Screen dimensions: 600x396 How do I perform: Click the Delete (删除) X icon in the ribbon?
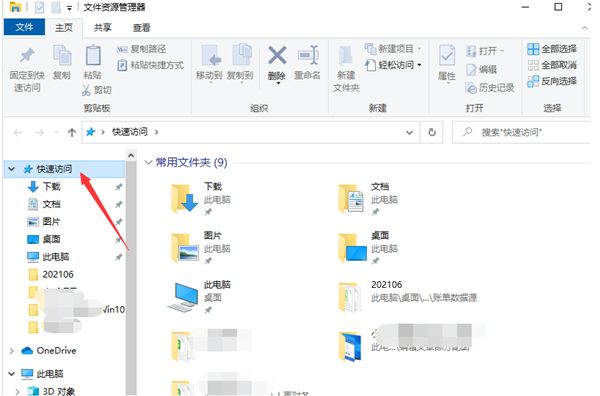pyautogui.click(x=277, y=55)
